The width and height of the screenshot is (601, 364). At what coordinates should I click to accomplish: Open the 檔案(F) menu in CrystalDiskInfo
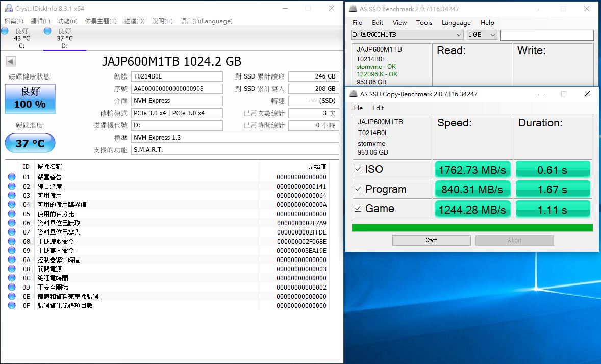click(14, 21)
